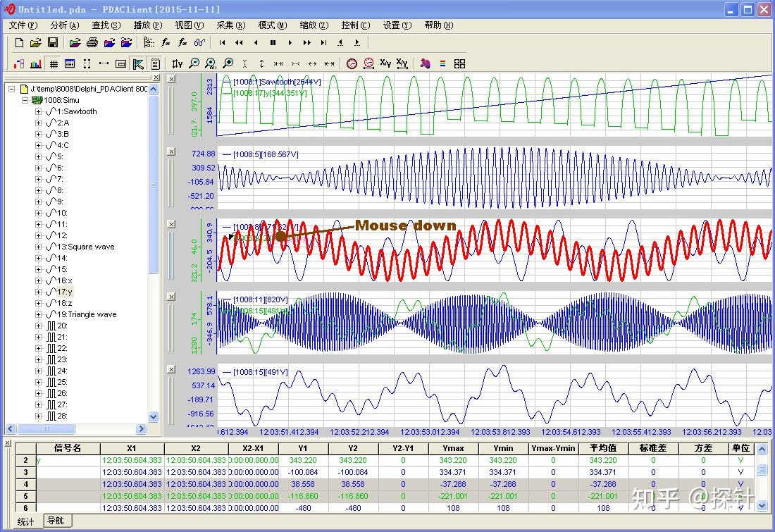Open the 分析(A) menu
The image size is (775, 532).
(x=64, y=25)
